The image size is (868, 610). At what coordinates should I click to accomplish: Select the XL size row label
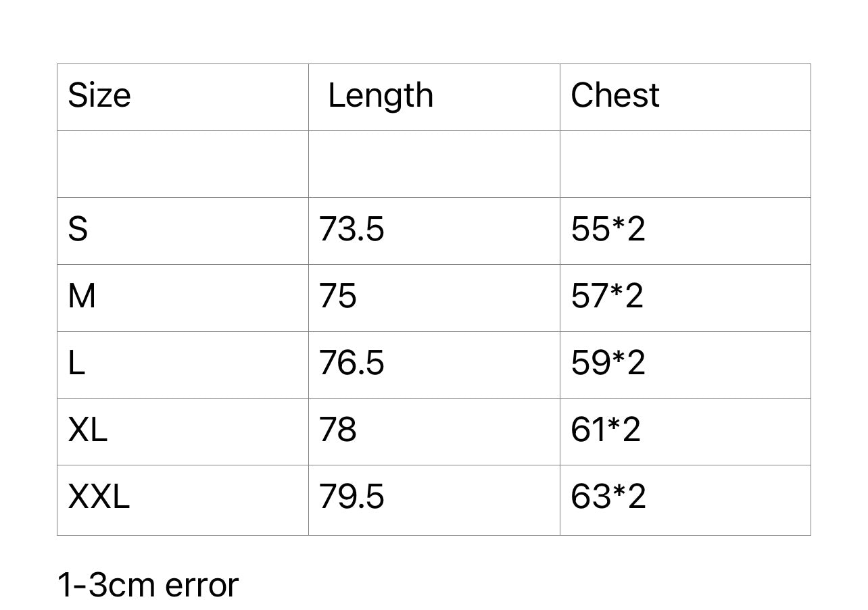87,430
